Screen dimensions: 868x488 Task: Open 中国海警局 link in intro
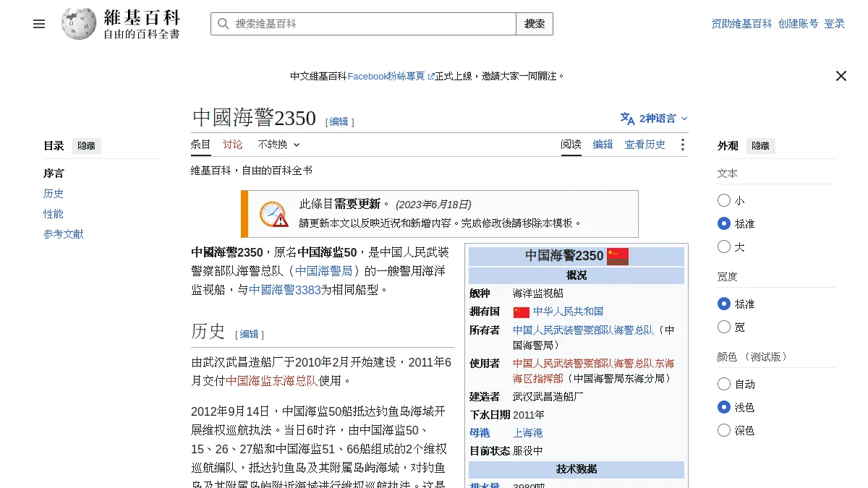pos(324,271)
